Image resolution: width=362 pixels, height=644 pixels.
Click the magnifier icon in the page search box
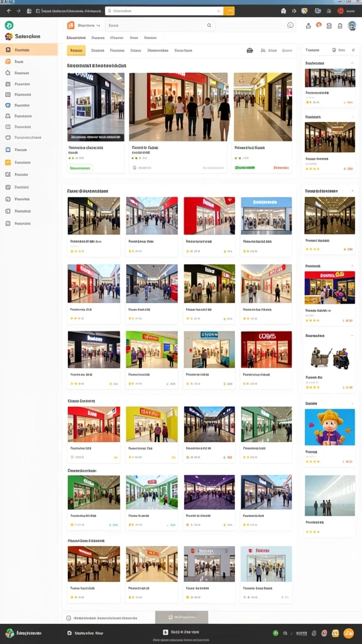point(209,25)
